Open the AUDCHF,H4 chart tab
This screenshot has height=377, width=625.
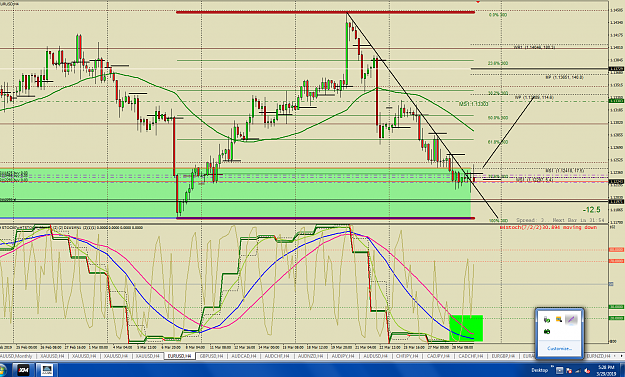(278, 356)
